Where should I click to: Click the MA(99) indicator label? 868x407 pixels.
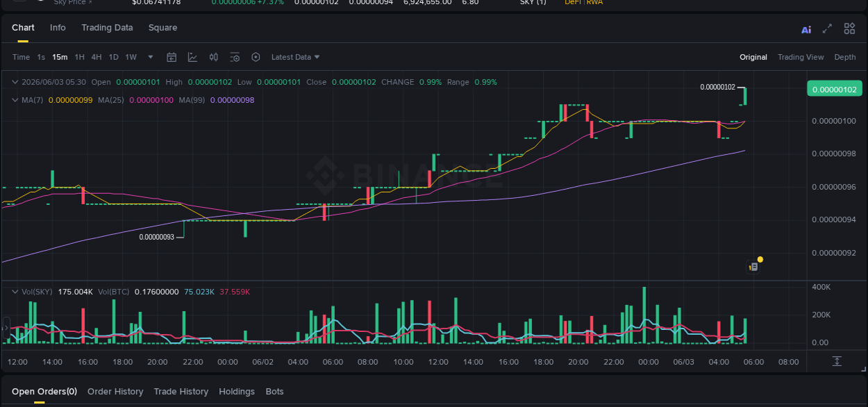click(x=192, y=100)
